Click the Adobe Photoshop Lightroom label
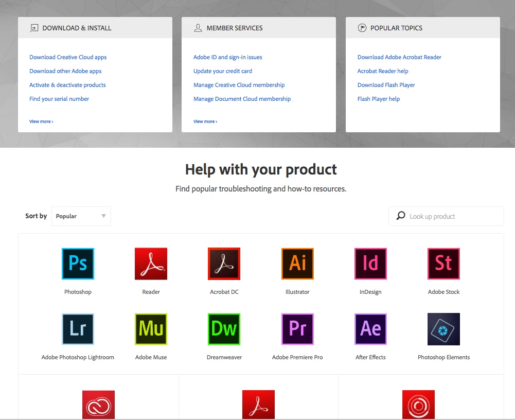This screenshot has width=515, height=420. (x=78, y=357)
